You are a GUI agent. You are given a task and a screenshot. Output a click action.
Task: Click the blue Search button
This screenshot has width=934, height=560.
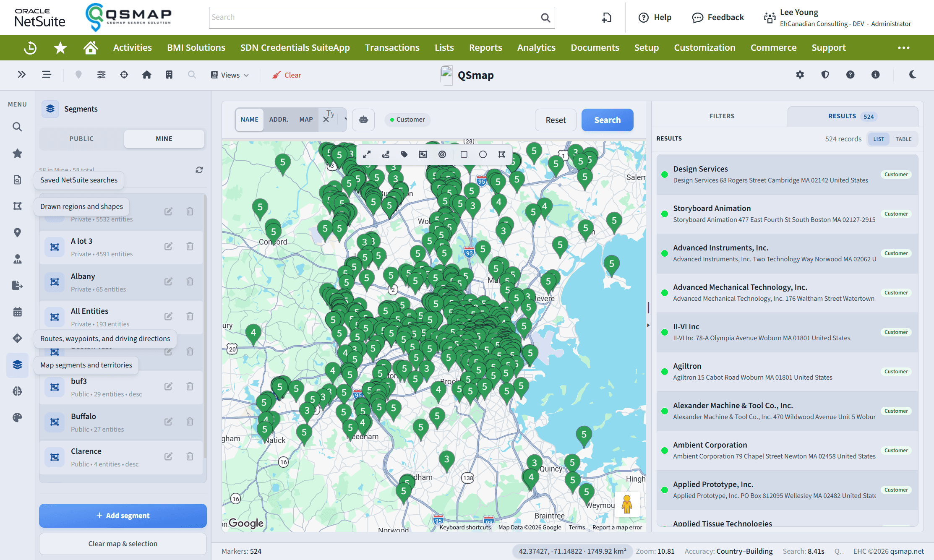pyautogui.click(x=607, y=120)
